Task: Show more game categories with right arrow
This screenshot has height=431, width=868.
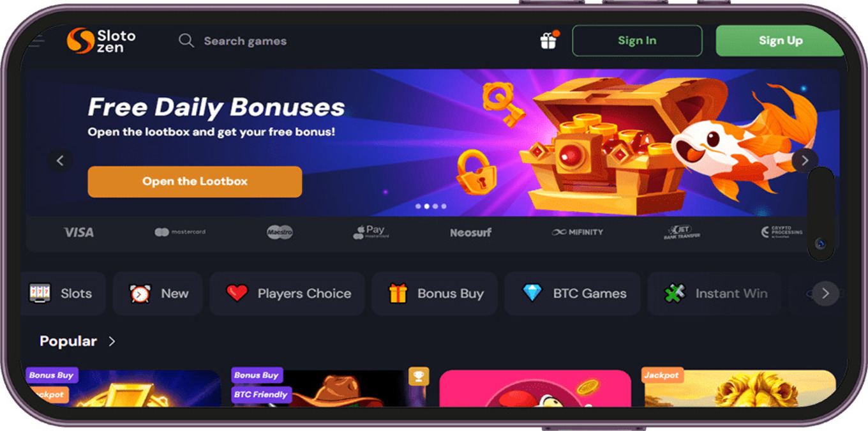Action: [x=825, y=293]
